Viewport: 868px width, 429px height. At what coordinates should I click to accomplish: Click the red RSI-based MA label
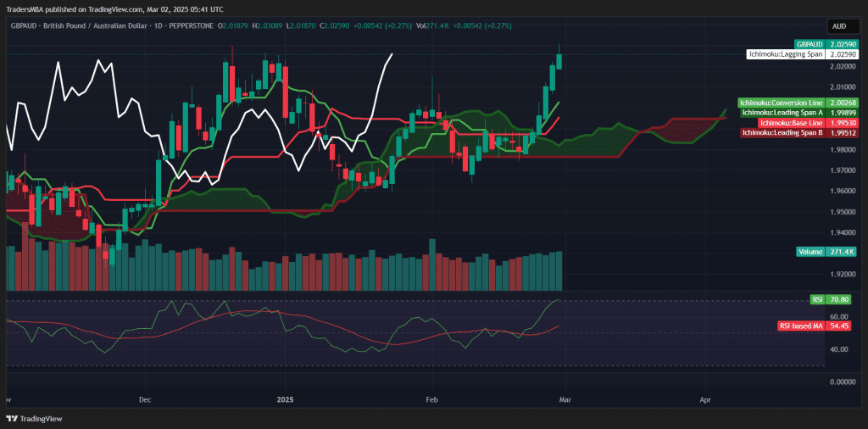[x=801, y=326]
